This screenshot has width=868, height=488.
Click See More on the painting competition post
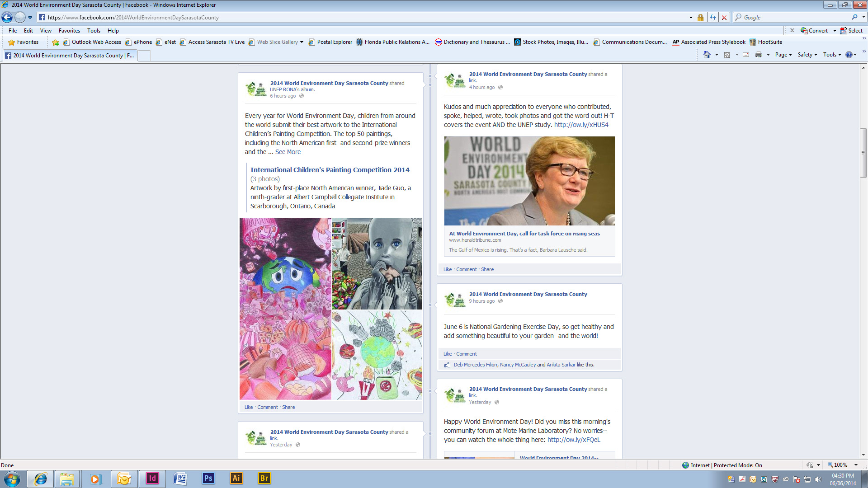click(x=288, y=152)
